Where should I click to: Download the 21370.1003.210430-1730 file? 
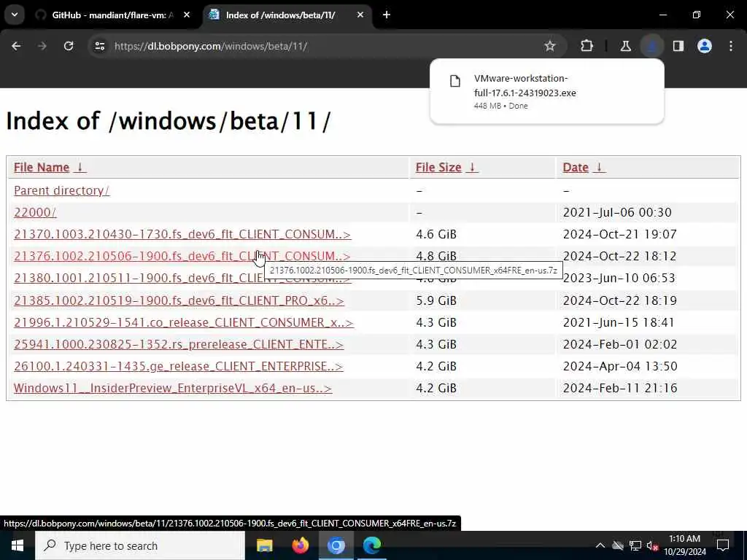(182, 234)
